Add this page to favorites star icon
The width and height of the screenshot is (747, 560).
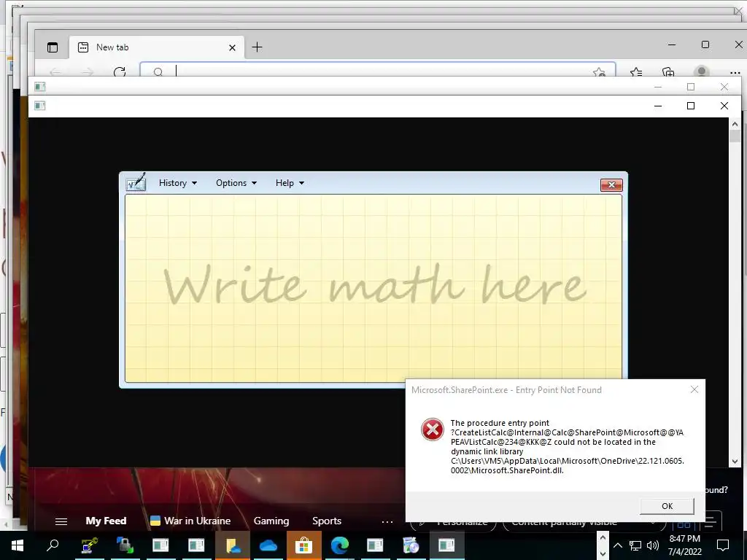(599, 72)
